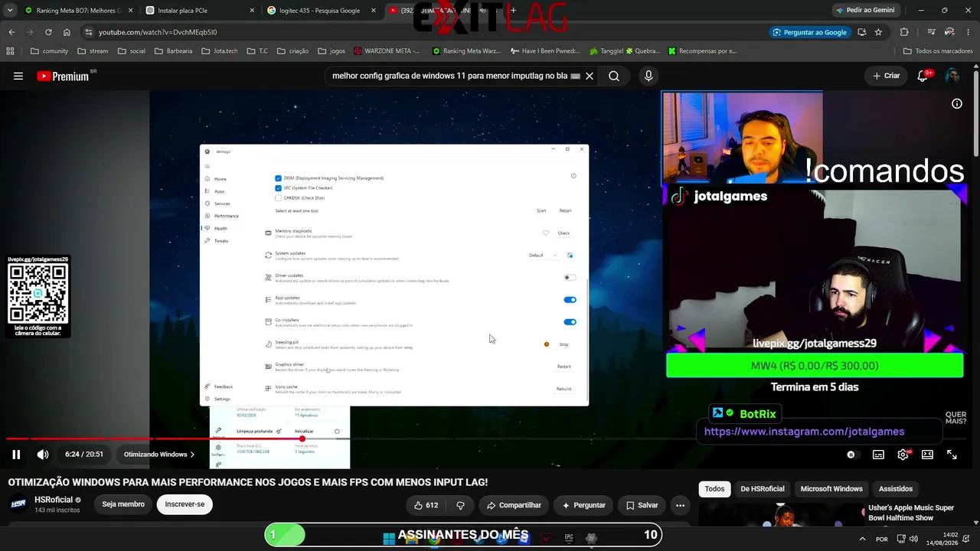Open the Barbearia bookmarks folder
Viewport: 980px width, 551px height.
(x=174, y=51)
